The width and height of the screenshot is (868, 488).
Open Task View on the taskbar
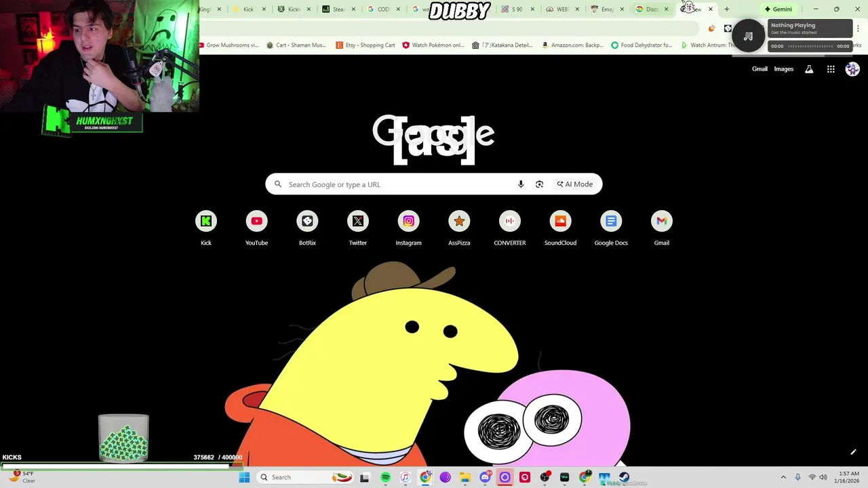point(364,477)
